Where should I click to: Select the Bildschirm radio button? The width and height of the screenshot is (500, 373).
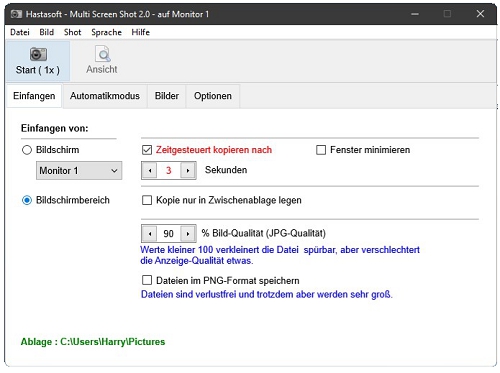(x=27, y=150)
